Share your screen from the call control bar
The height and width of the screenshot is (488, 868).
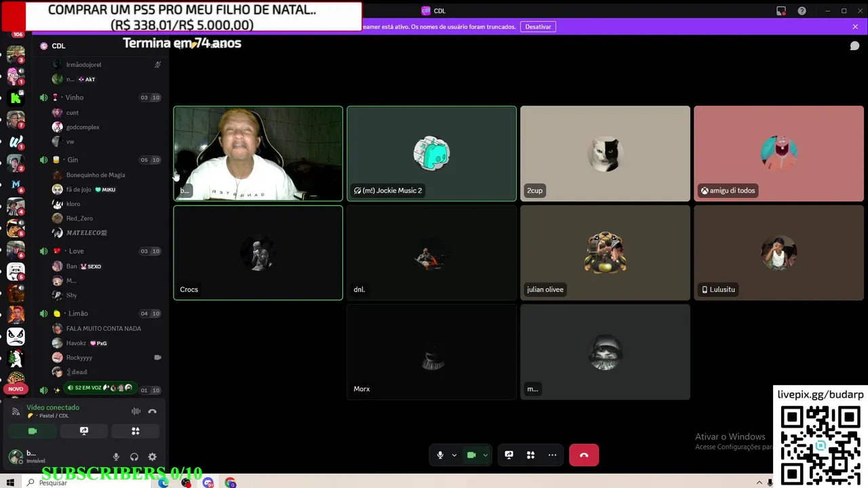point(509,455)
